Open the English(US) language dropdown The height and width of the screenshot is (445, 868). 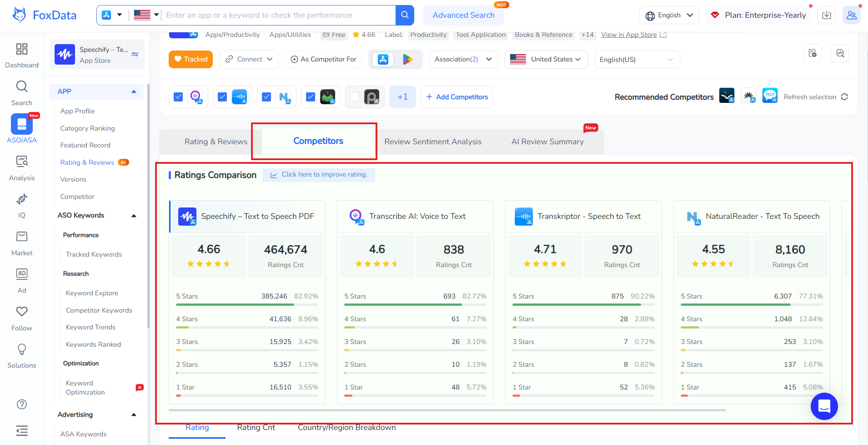click(x=637, y=60)
